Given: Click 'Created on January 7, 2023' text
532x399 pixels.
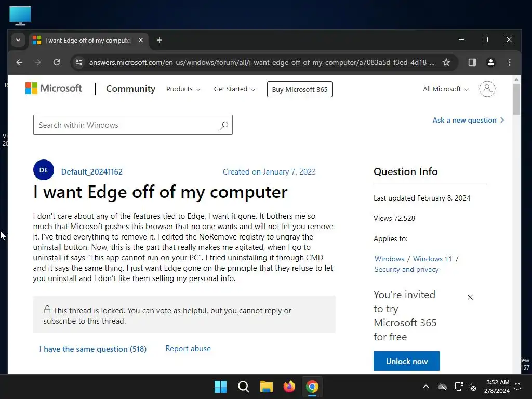Looking at the screenshot, I should 269,171.
